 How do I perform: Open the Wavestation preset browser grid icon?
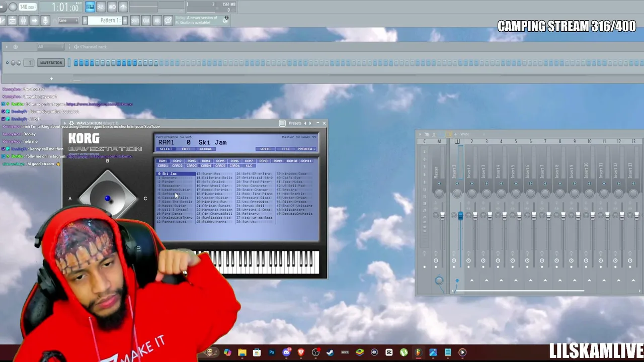[282, 123]
